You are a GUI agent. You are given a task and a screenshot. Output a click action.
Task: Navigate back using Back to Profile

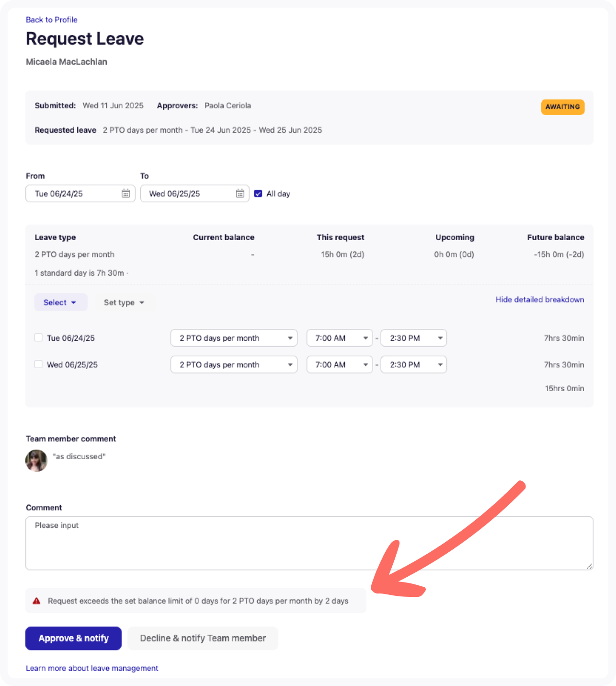[52, 20]
